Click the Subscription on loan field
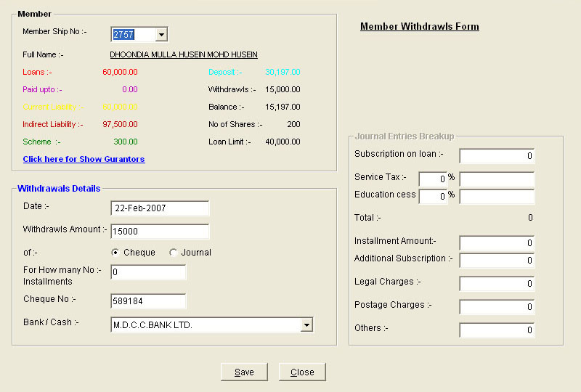 497,156
